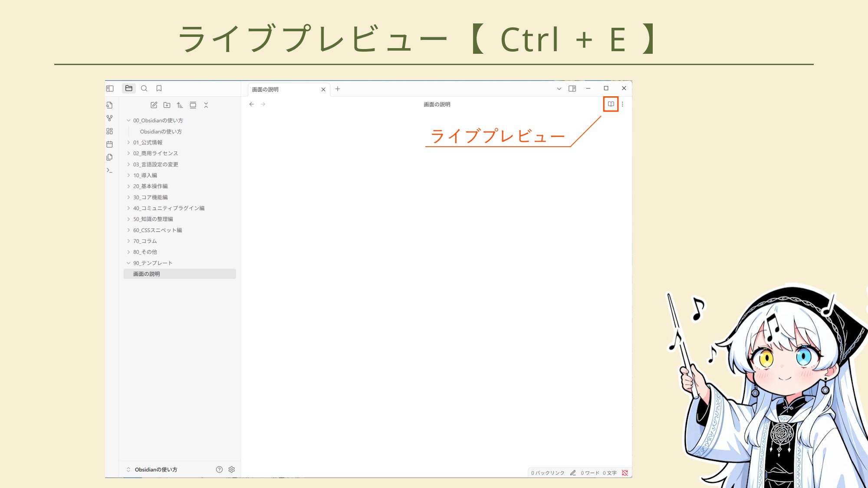The height and width of the screenshot is (488, 868).
Task: Toggle the right sidebar panel icon
Action: (572, 88)
